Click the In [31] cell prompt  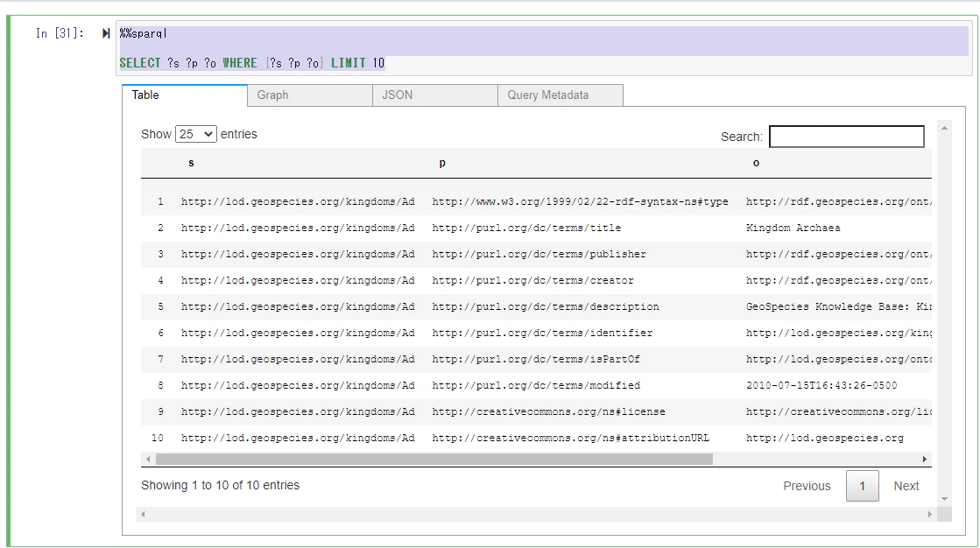click(x=60, y=33)
